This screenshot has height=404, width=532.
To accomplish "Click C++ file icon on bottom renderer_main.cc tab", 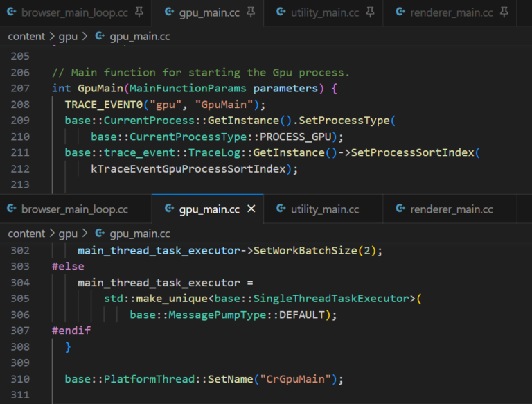I will tap(400, 209).
